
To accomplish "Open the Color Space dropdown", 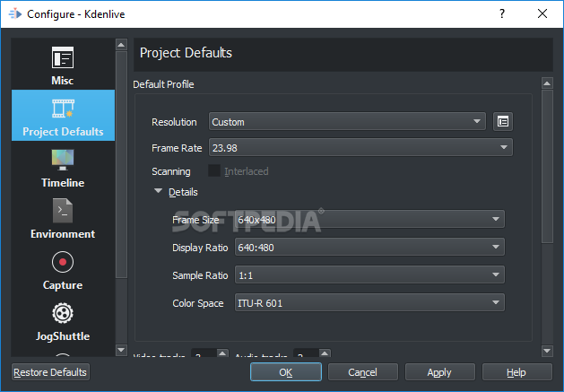I will pyautogui.click(x=369, y=302).
